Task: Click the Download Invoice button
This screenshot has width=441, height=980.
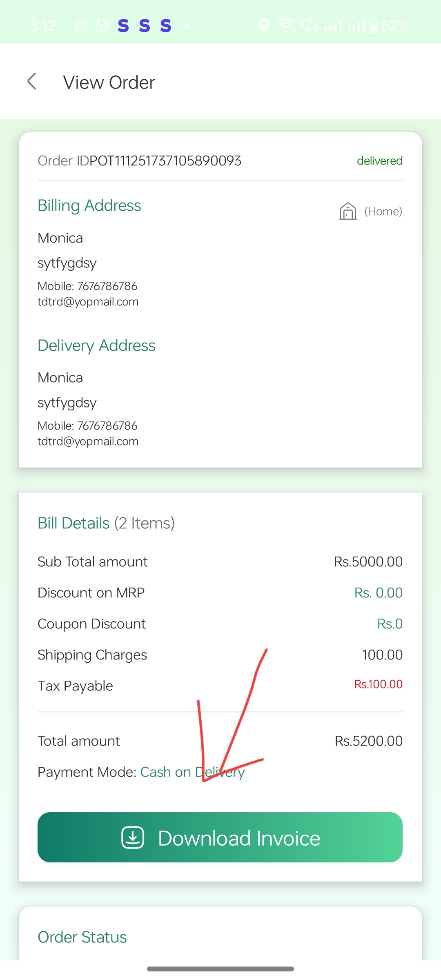Action: (x=220, y=837)
